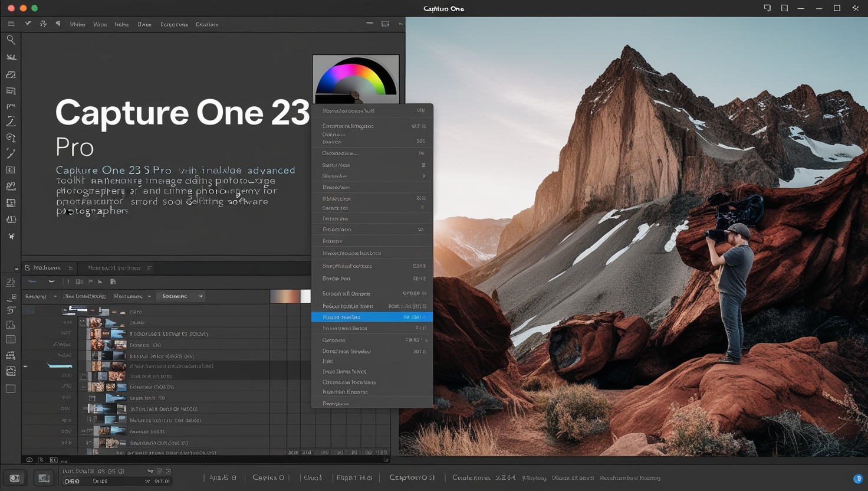Screen dimensions: 868x491
Task: Click the copper gradient swatch
Action: 285,296
